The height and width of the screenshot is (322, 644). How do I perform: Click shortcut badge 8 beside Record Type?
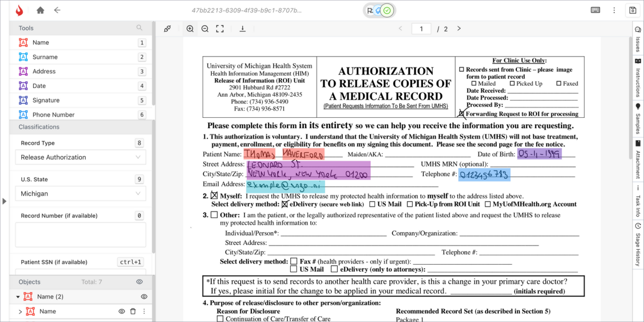click(139, 143)
